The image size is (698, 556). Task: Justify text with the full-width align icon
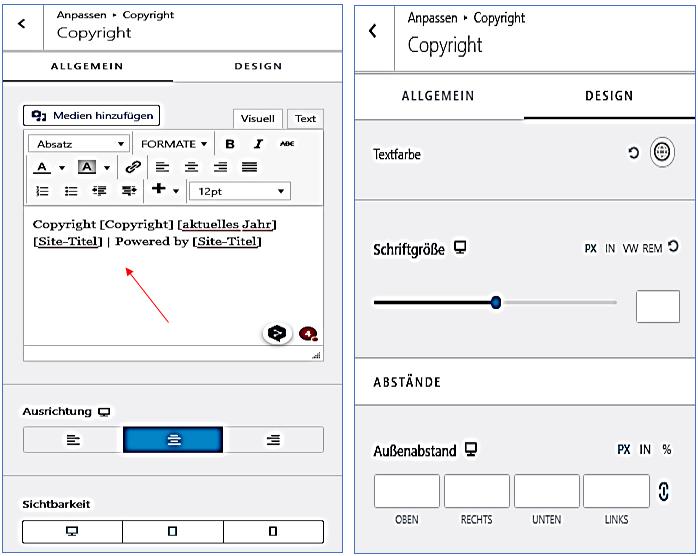[x=249, y=168]
